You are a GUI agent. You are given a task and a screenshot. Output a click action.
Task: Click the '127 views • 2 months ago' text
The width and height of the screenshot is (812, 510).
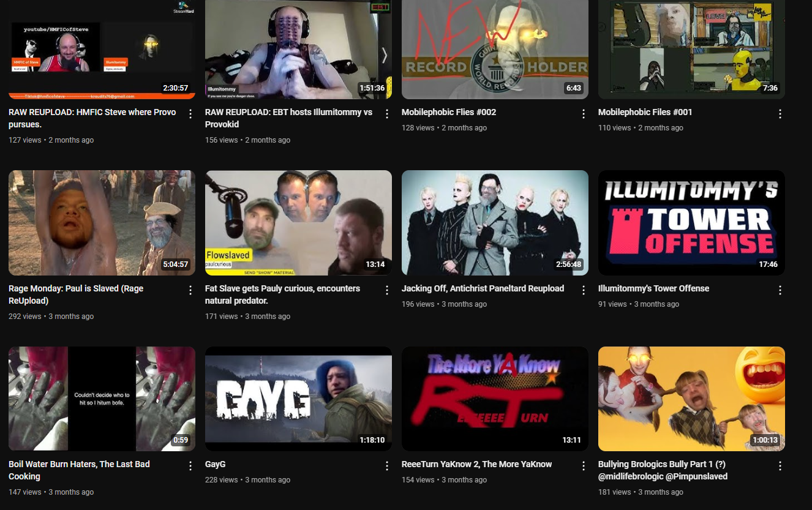(51, 140)
